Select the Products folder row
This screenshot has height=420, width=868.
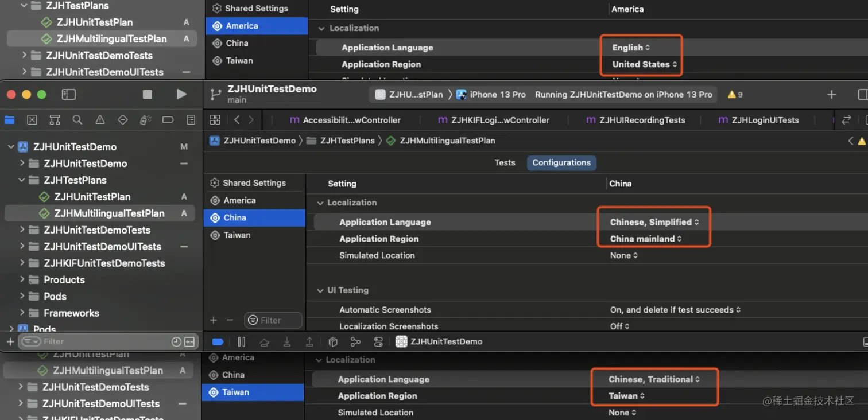pos(100,280)
